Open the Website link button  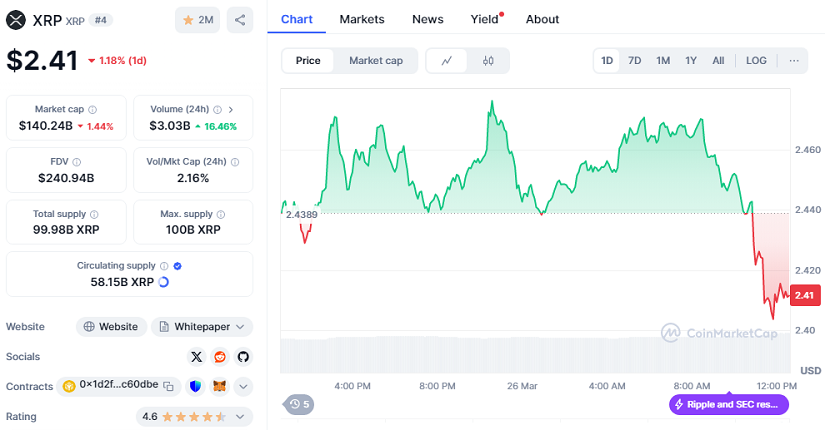point(112,327)
